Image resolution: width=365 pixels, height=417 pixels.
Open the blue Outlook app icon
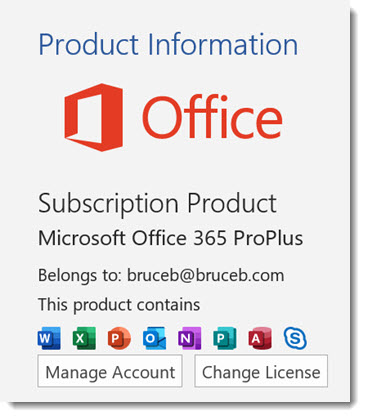pyautogui.click(x=155, y=338)
